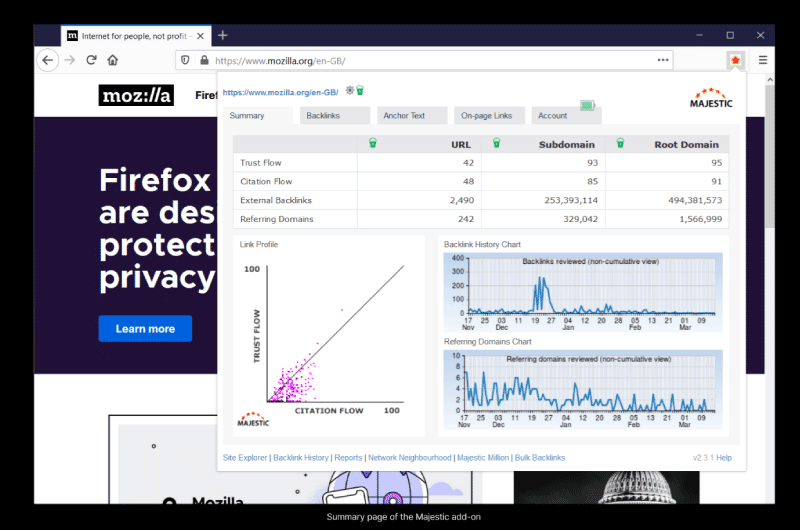Click the bucket icon in URL column
Image resolution: width=800 pixels, height=530 pixels.
tap(373, 143)
